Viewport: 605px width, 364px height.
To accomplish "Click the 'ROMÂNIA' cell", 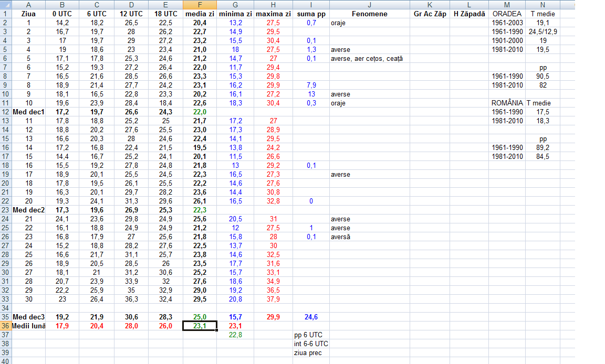I will [x=507, y=103].
